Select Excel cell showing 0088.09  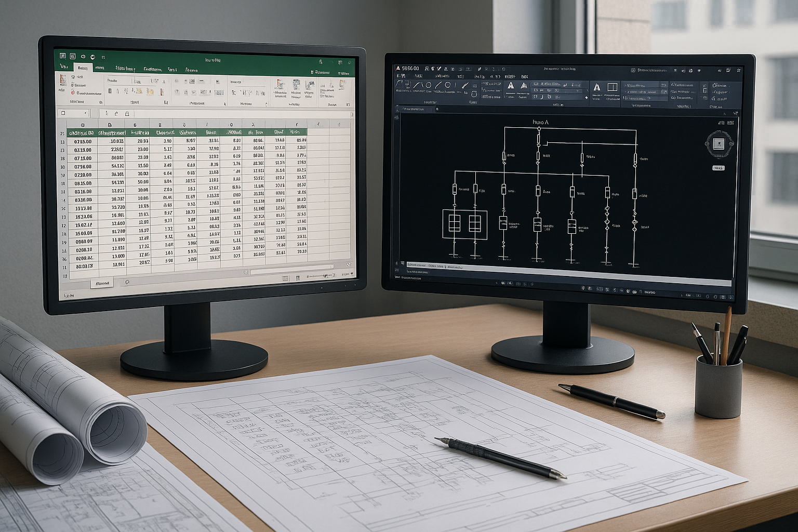coord(84,242)
